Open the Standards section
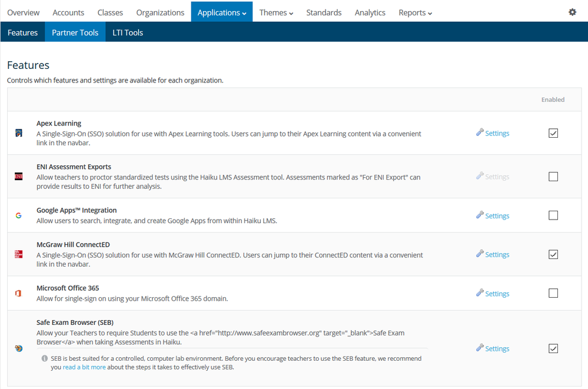The width and height of the screenshot is (588, 389). (x=324, y=12)
